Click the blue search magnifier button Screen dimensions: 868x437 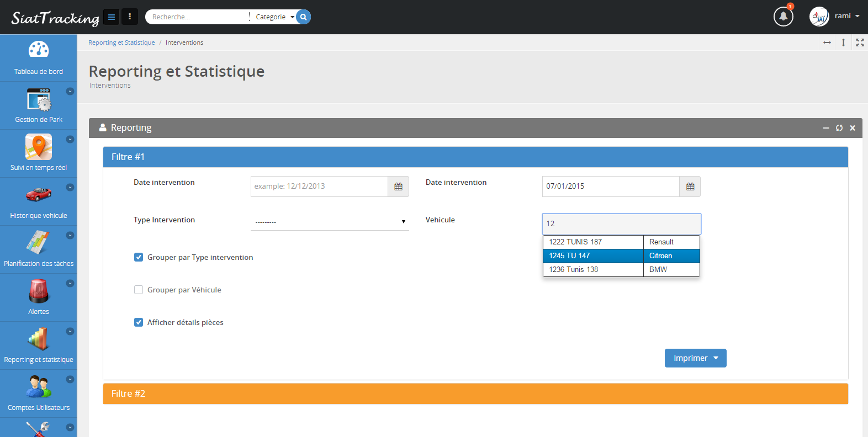[303, 17]
